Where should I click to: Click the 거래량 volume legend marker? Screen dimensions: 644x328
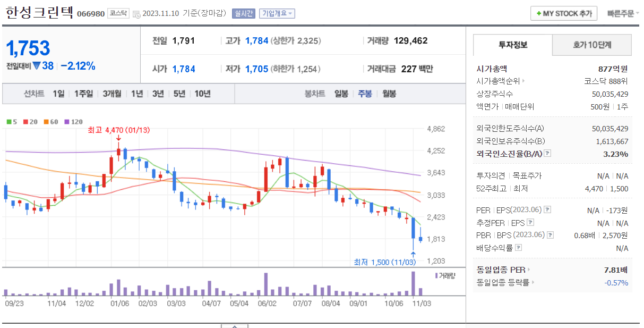coord(436,275)
